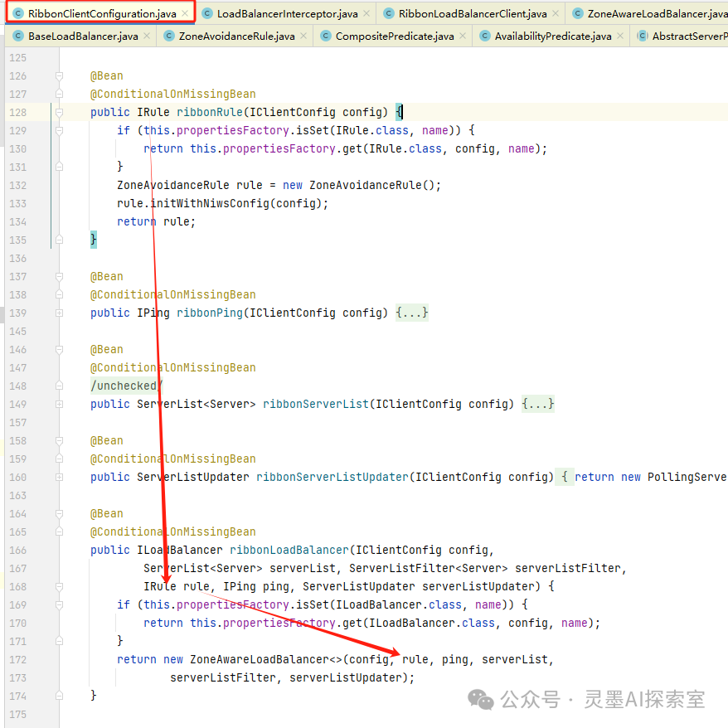Collapse fold marker at line 146
The image size is (728, 728).
[x=59, y=350]
